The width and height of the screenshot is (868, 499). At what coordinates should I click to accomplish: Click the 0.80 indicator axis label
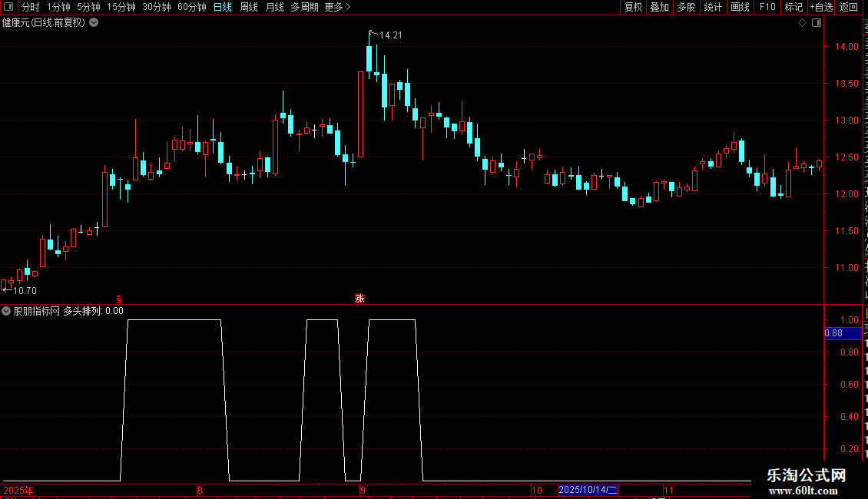pos(849,352)
